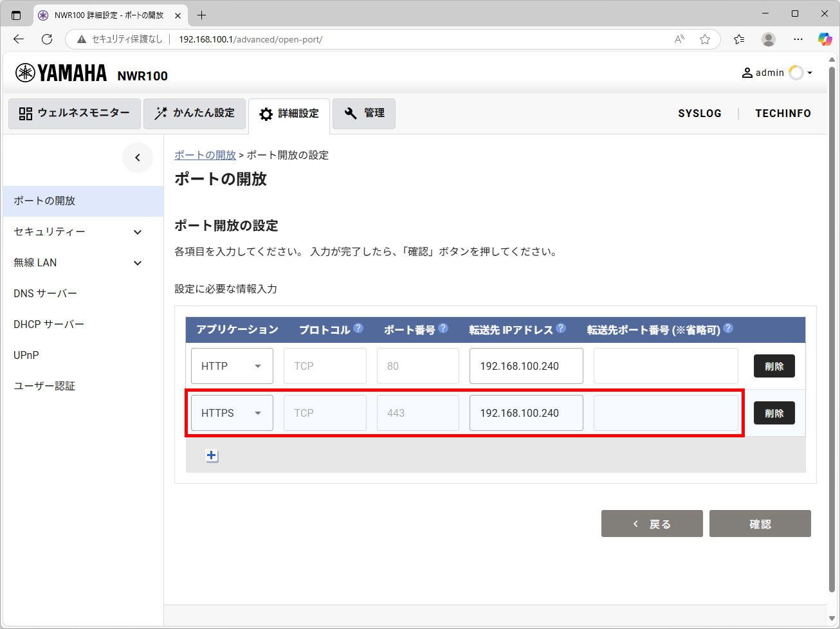Switch to the かんたん設定 tab
Viewport: 840px width, 629px height.
(x=194, y=113)
